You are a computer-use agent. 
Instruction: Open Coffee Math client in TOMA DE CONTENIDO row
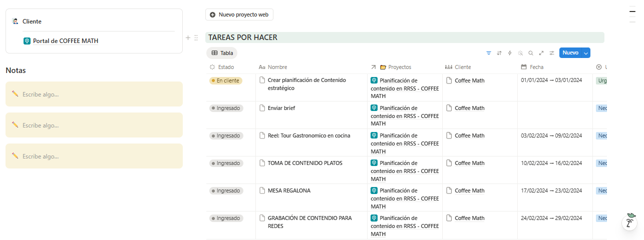[x=470, y=163]
